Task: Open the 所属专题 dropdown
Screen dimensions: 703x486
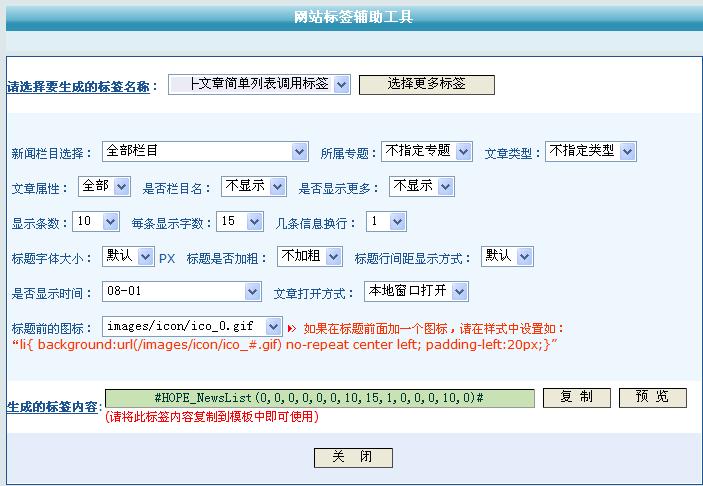Action: coord(426,152)
